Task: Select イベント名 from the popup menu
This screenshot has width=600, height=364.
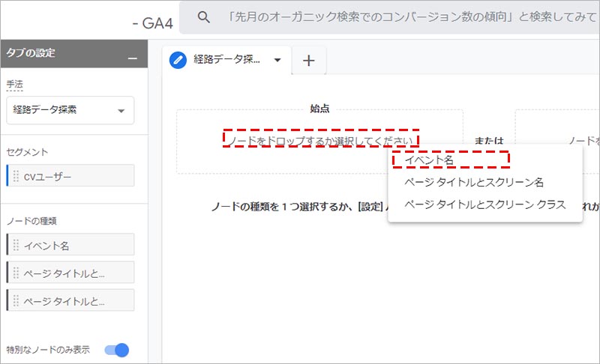Action: click(x=429, y=160)
